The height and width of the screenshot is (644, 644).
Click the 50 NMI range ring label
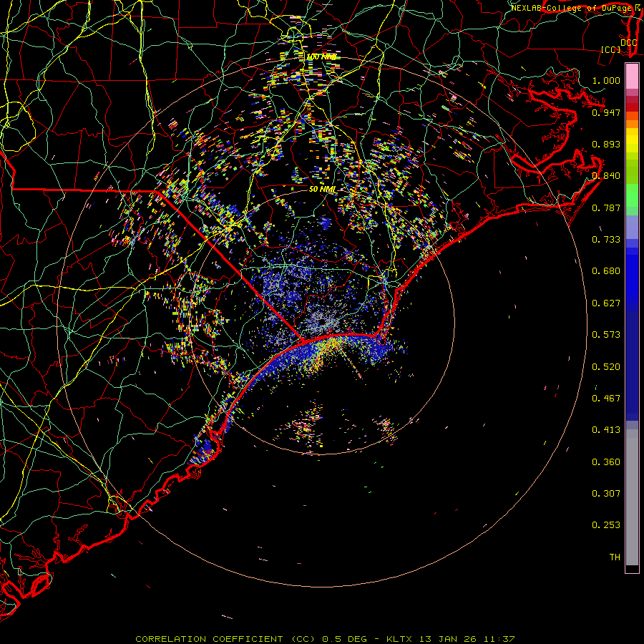(x=322, y=189)
